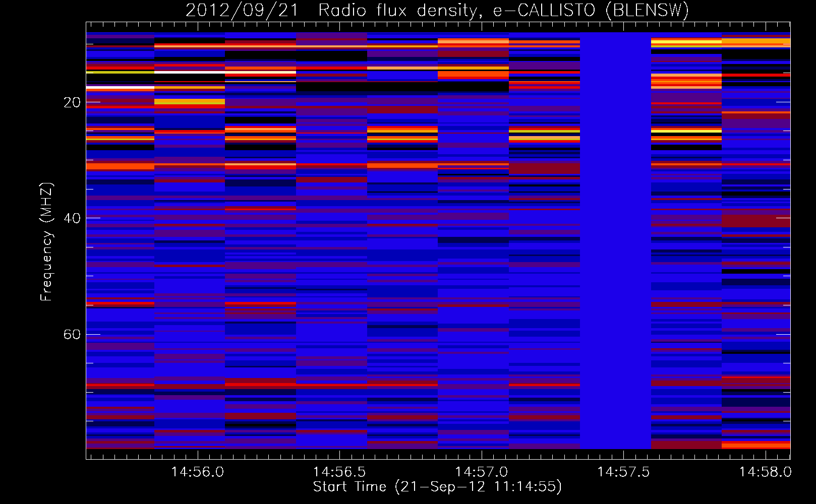816x504 pixels.
Task: Click the 'Start Time (21-Sep-12 11:14:55)' label
Action: pyautogui.click(x=437, y=487)
